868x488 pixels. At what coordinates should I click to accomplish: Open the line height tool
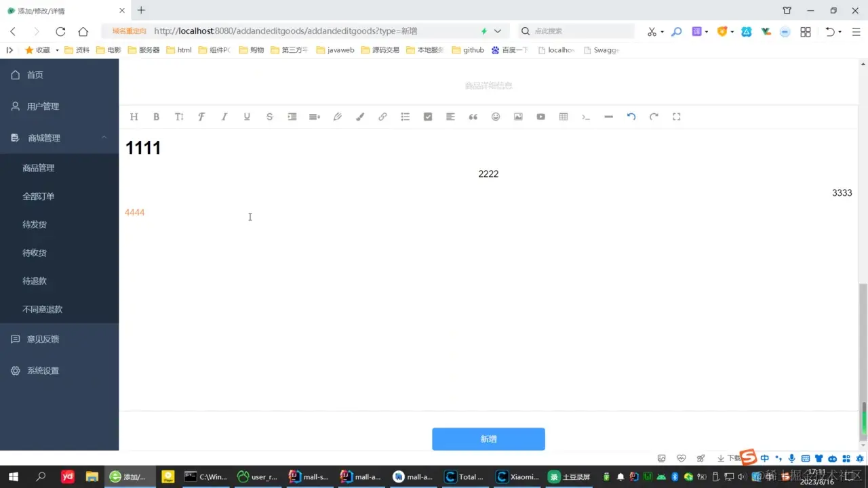(315, 117)
